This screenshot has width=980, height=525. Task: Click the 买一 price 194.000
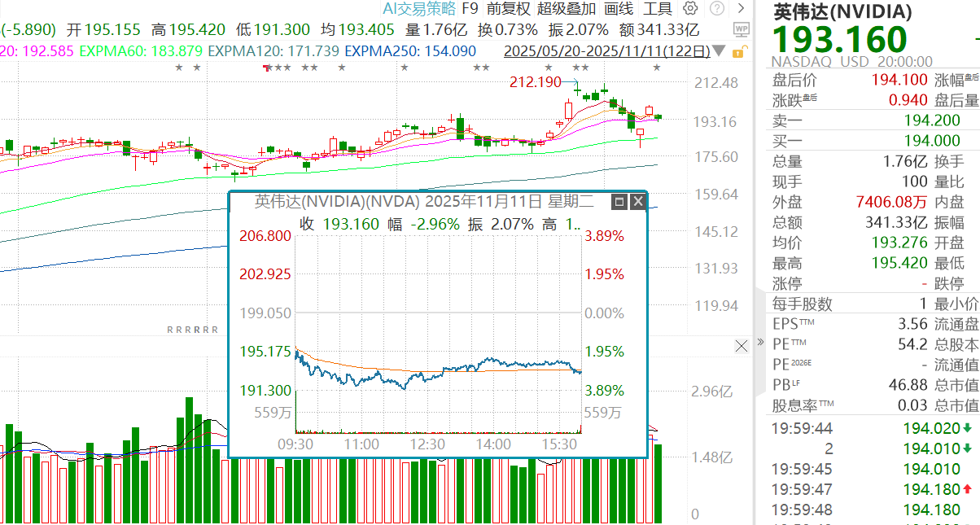point(931,141)
